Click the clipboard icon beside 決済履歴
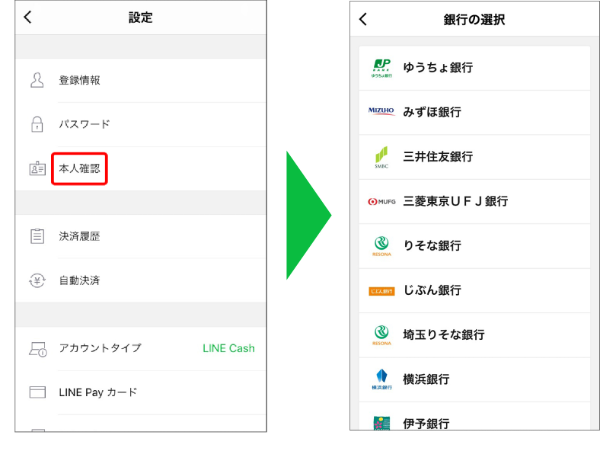The height and width of the screenshot is (464, 600). click(37, 236)
